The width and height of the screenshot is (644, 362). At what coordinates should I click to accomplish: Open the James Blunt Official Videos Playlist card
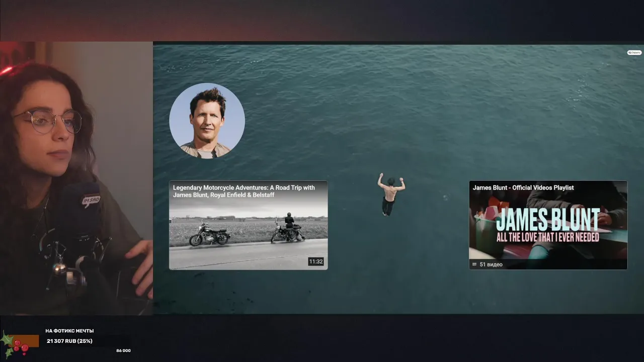click(548, 225)
